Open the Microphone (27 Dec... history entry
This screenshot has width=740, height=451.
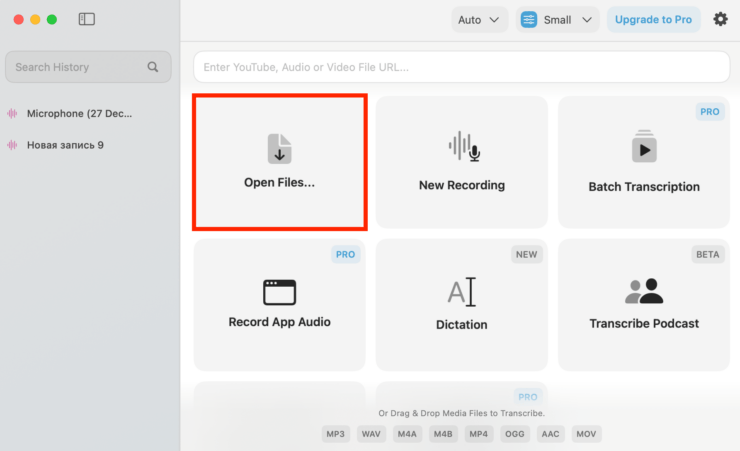click(x=78, y=114)
